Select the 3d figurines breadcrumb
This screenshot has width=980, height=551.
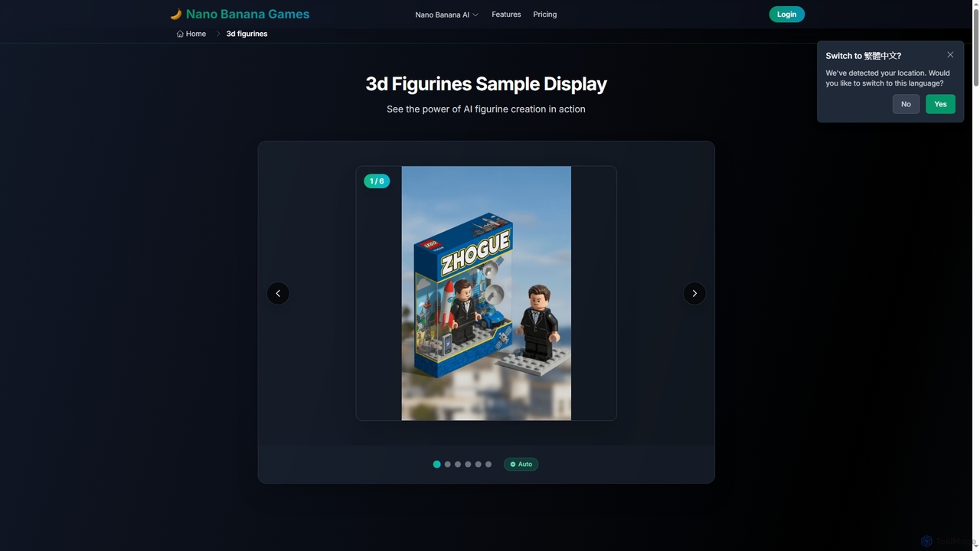[247, 34]
